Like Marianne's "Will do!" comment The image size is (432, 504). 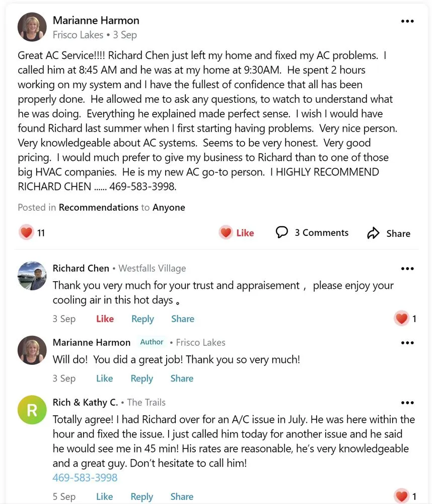(104, 379)
